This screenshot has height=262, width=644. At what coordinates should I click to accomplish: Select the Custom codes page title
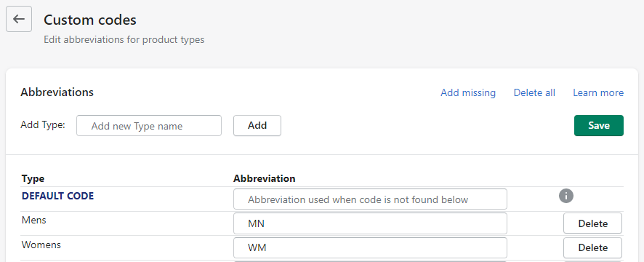(x=90, y=20)
